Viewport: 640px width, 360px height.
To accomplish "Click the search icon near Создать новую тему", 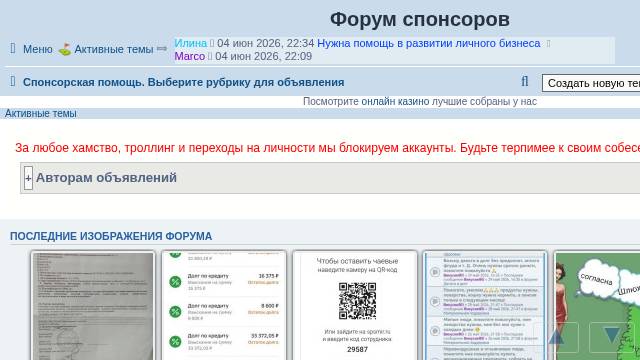I will click(525, 82).
